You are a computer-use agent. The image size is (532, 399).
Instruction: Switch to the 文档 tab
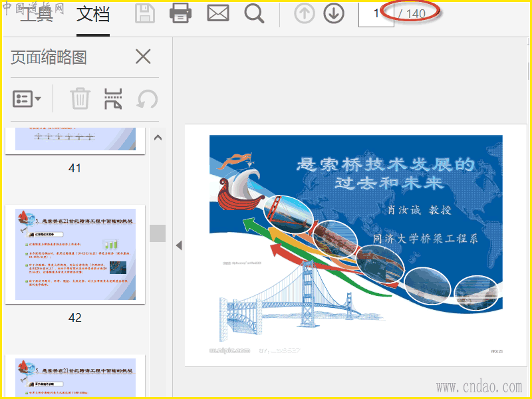click(93, 14)
